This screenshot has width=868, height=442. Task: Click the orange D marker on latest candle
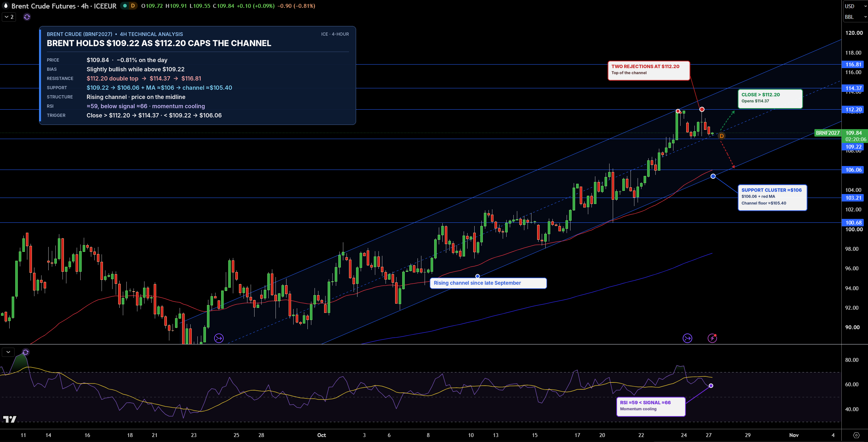point(721,136)
